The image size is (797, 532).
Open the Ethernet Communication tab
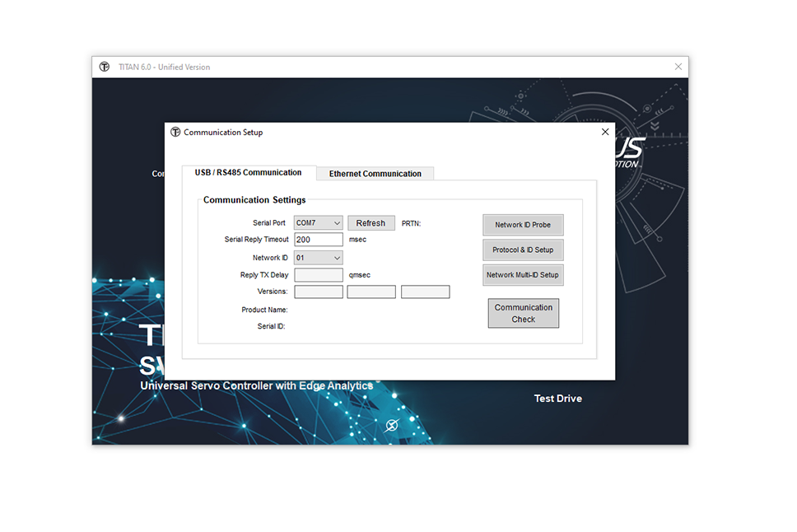375,174
